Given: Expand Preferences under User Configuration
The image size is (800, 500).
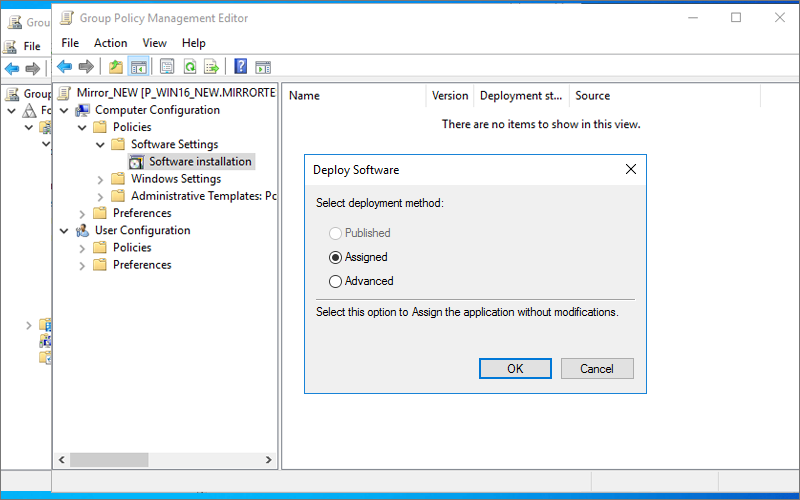Looking at the screenshot, I should point(82,265).
